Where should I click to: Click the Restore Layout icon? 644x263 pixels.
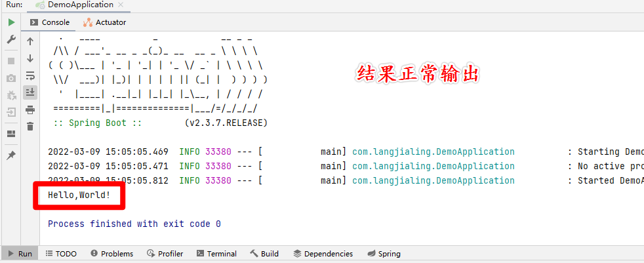[x=11, y=133]
